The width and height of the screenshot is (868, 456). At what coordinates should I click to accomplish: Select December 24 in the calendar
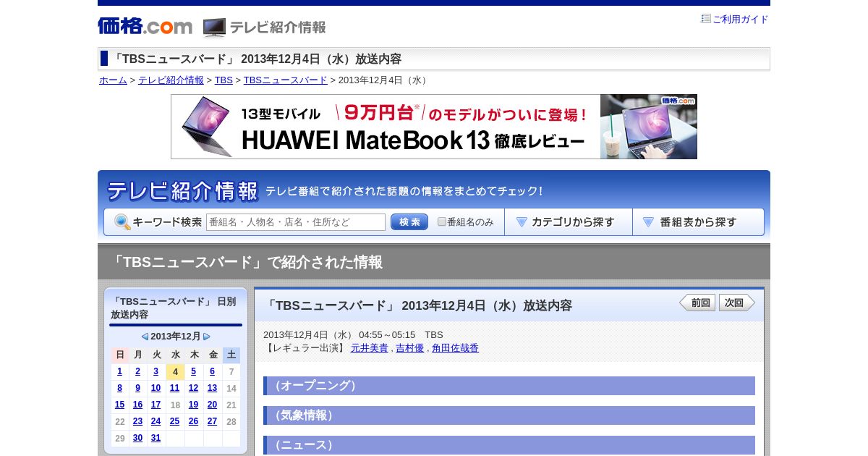156,421
